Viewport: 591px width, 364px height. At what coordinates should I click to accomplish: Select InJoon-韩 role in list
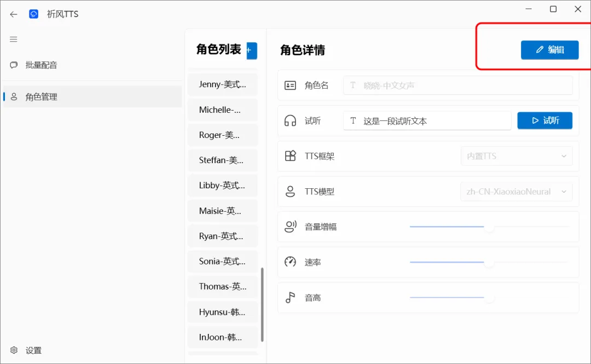tap(222, 337)
